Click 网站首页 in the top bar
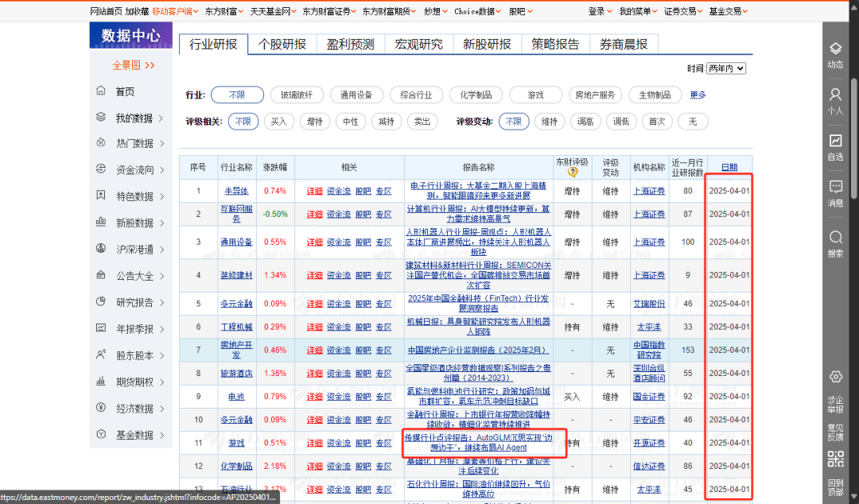 (x=107, y=11)
